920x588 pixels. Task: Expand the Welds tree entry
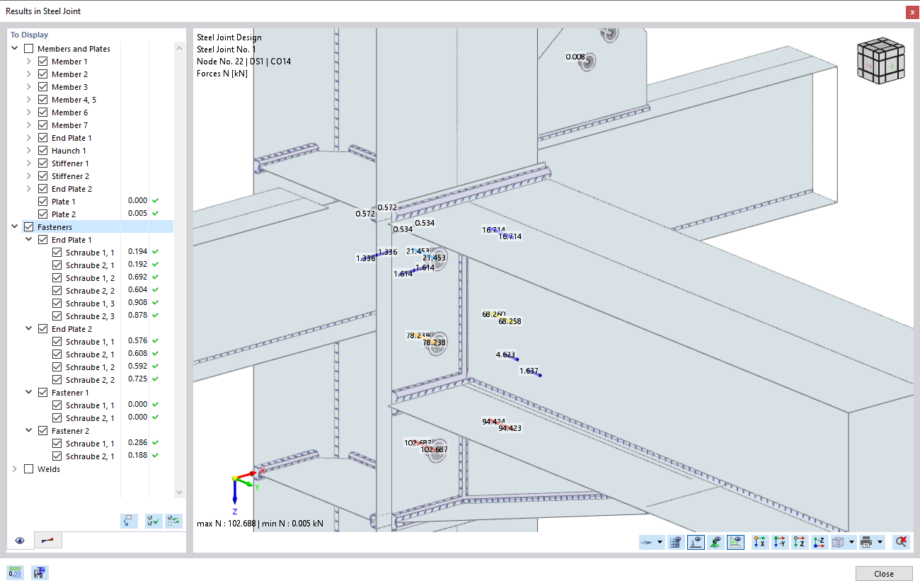(15, 468)
